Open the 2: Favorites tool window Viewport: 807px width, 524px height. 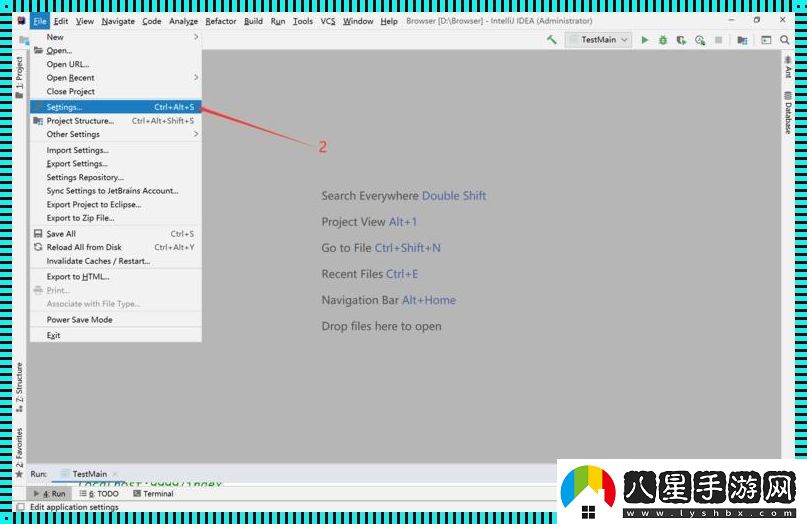(19, 452)
